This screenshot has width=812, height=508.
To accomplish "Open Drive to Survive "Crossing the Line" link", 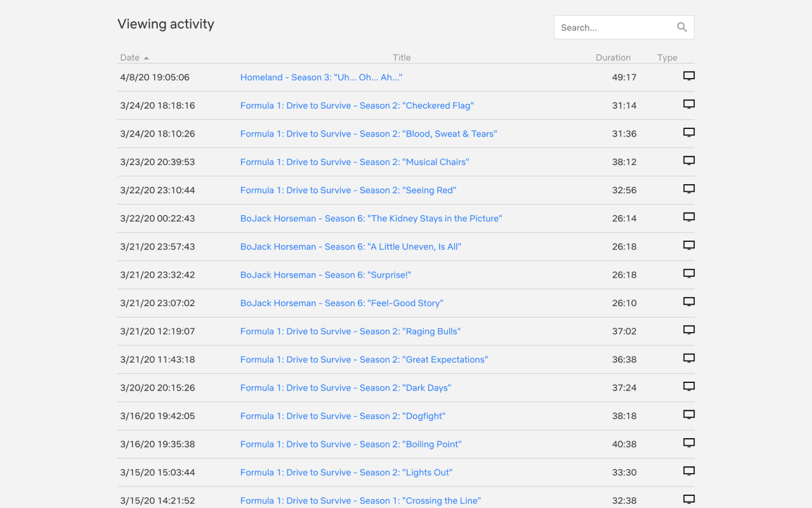I will click(361, 500).
